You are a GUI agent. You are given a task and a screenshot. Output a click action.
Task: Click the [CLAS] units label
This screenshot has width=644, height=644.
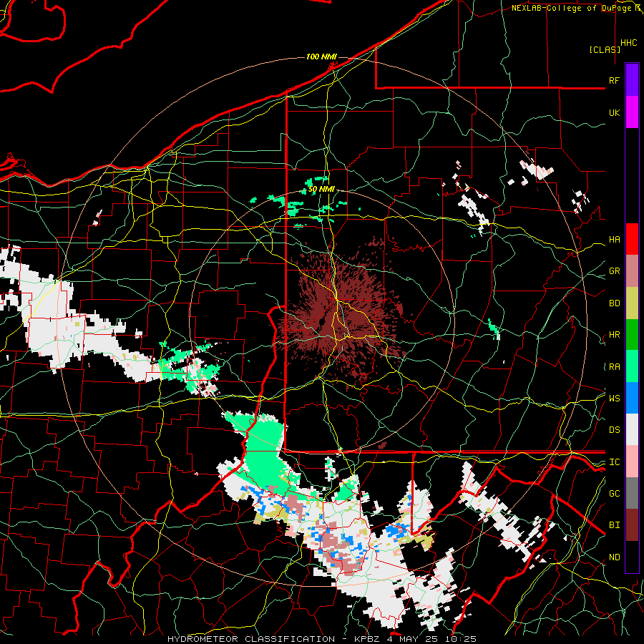point(605,50)
